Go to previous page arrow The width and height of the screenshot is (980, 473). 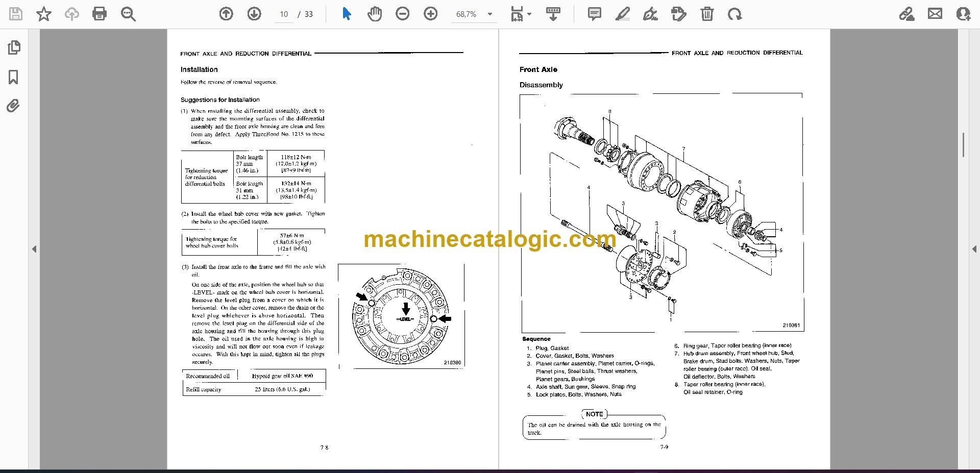226,14
